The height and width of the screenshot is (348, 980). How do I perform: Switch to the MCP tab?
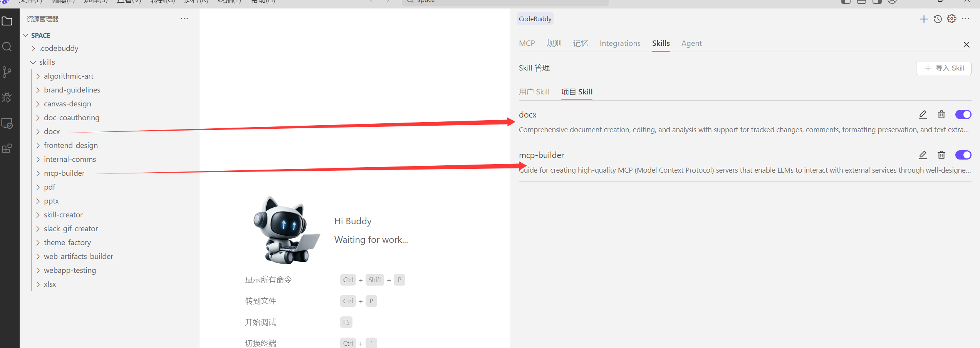[527, 43]
